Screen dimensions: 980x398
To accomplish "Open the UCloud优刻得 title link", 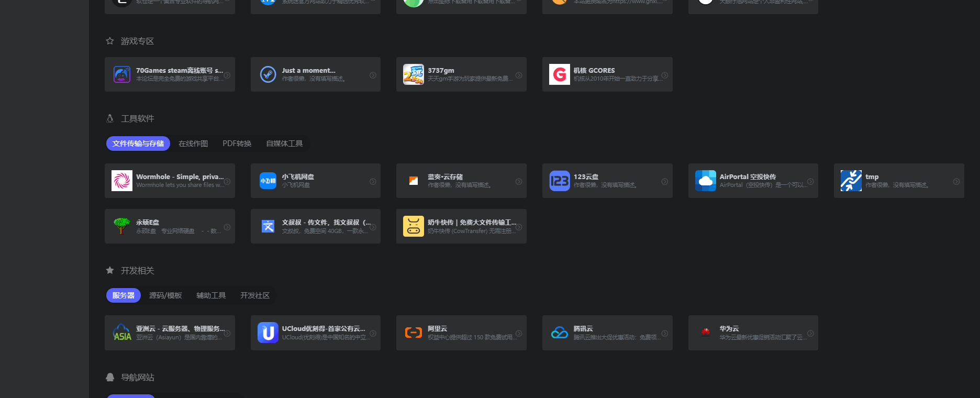I will (x=324, y=328).
